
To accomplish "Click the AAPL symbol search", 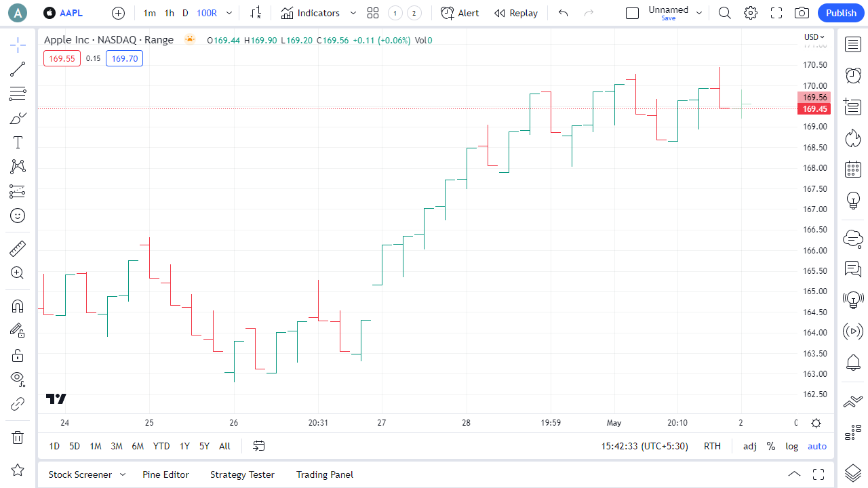I will pos(64,13).
